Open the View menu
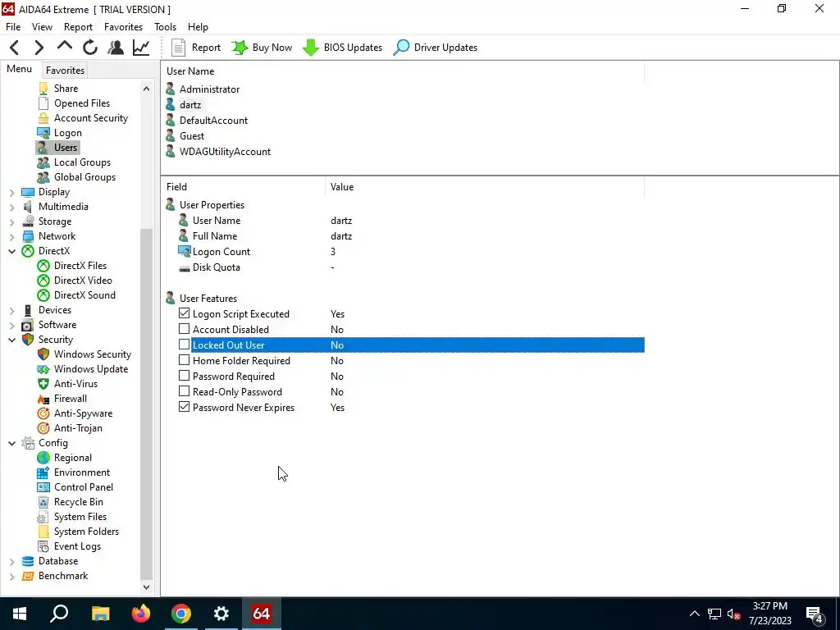The height and width of the screenshot is (630, 840). [x=43, y=27]
